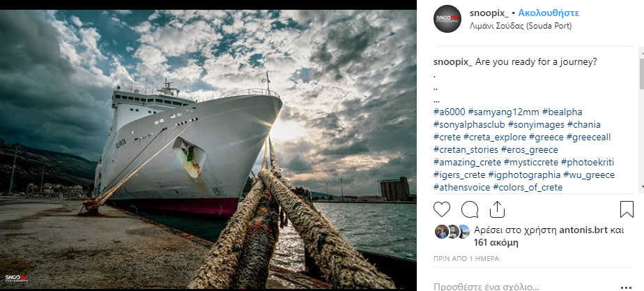Open comments via speech bubble icon
This screenshot has height=291, width=644.
click(470, 209)
